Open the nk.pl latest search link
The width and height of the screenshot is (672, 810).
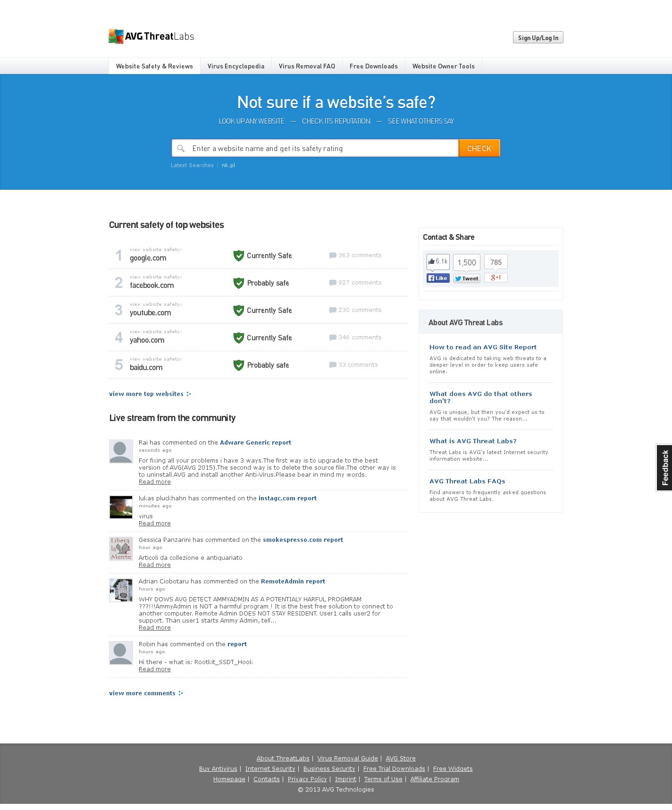(228, 165)
